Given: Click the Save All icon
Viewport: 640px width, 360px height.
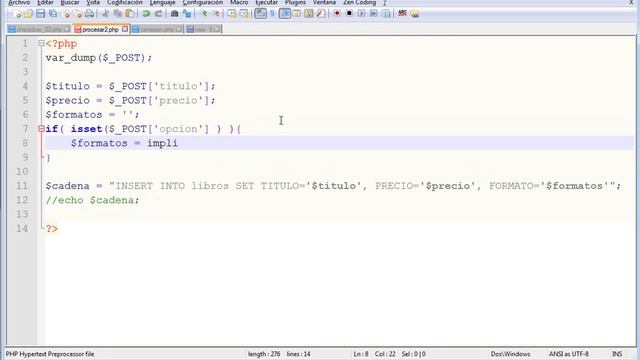Looking at the screenshot, I should (53, 14).
